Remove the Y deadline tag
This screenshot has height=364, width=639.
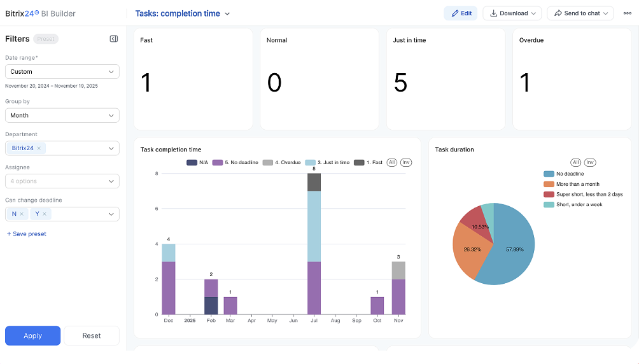pos(45,214)
